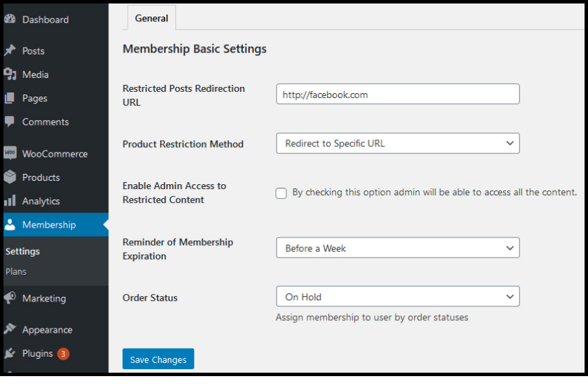Click the Dashboard gauge icon
Image resolution: width=588 pixels, height=392 pixels.
pos(10,19)
